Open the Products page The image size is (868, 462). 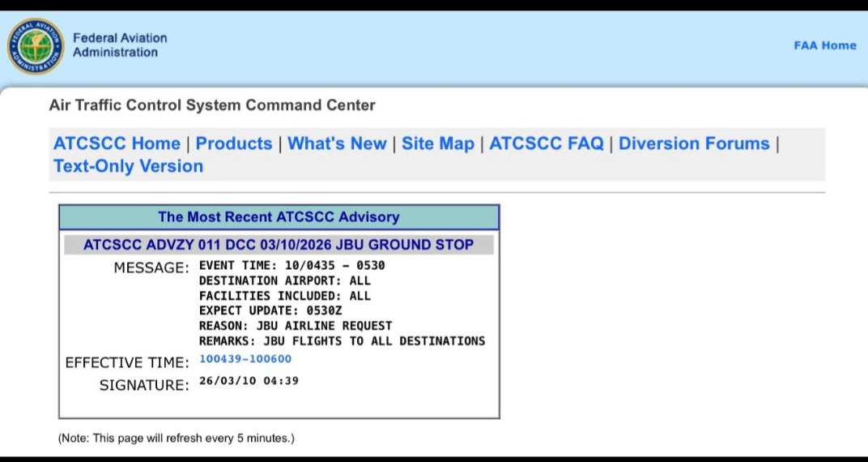234,143
